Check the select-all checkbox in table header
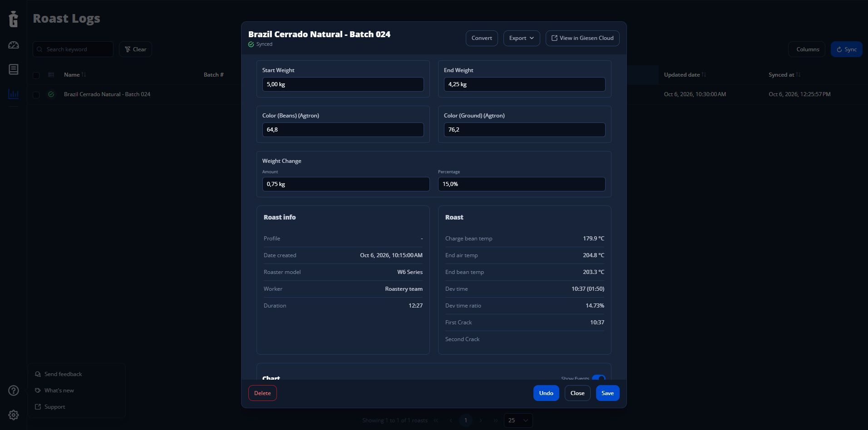The height and width of the screenshot is (430, 868). [x=36, y=75]
